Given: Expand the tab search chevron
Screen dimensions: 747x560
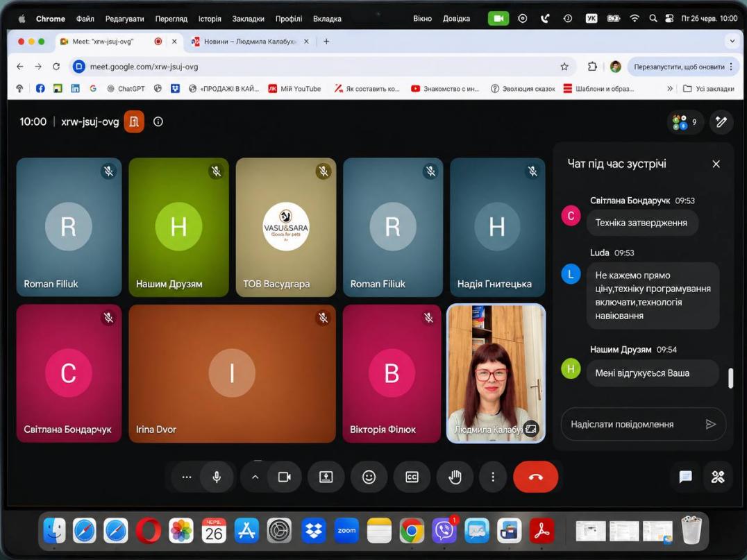Looking at the screenshot, I should tap(732, 42).
